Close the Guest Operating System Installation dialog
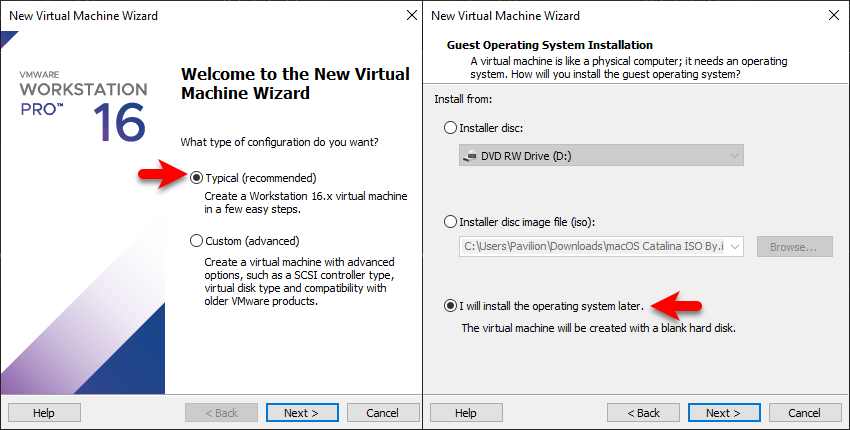 834,15
